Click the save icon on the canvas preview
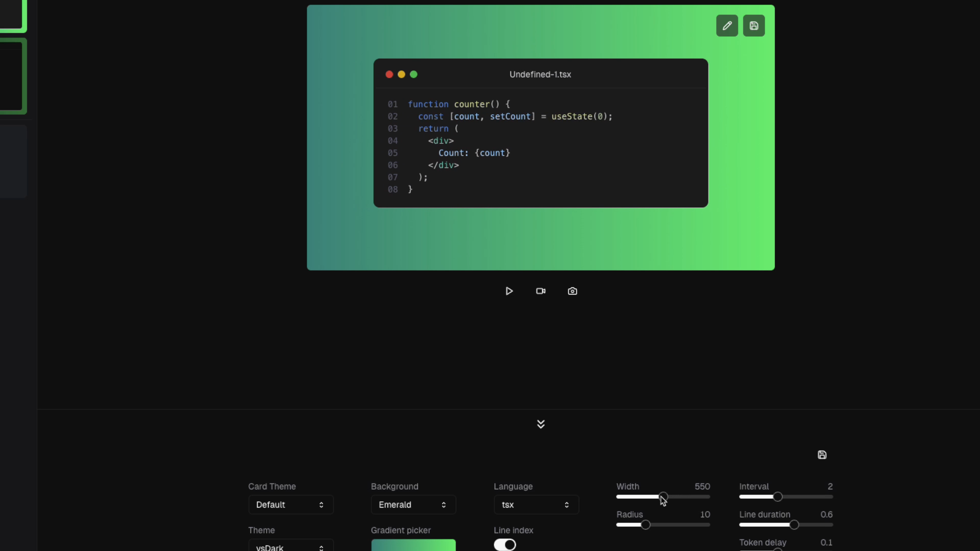The image size is (980, 551). coord(754,26)
